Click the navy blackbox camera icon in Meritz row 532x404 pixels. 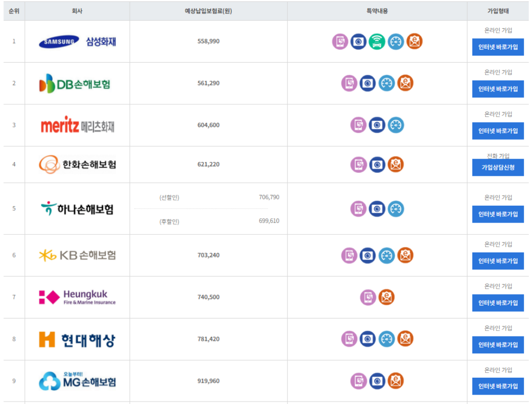(x=377, y=125)
